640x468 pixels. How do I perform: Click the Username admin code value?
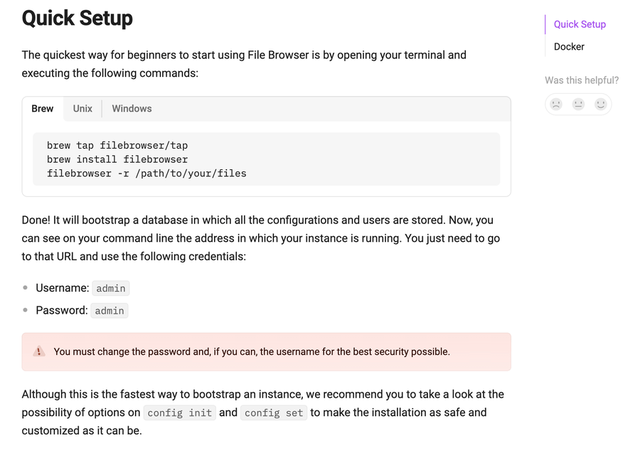click(111, 288)
